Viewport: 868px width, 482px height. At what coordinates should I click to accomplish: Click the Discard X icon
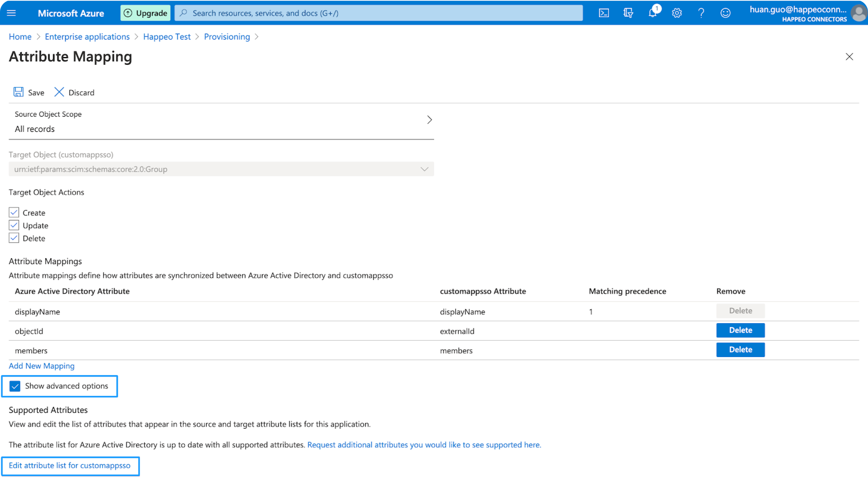(59, 92)
